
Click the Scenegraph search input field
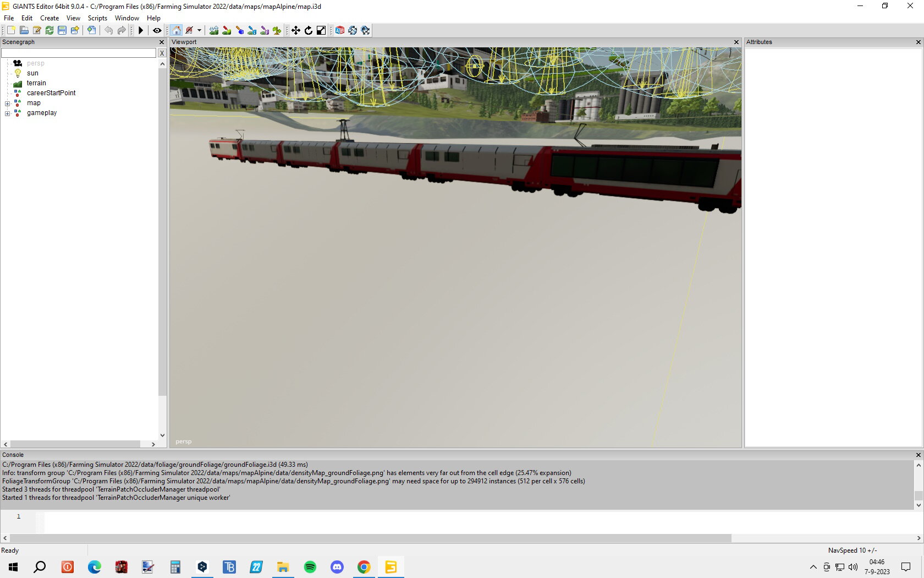pos(79,53)
